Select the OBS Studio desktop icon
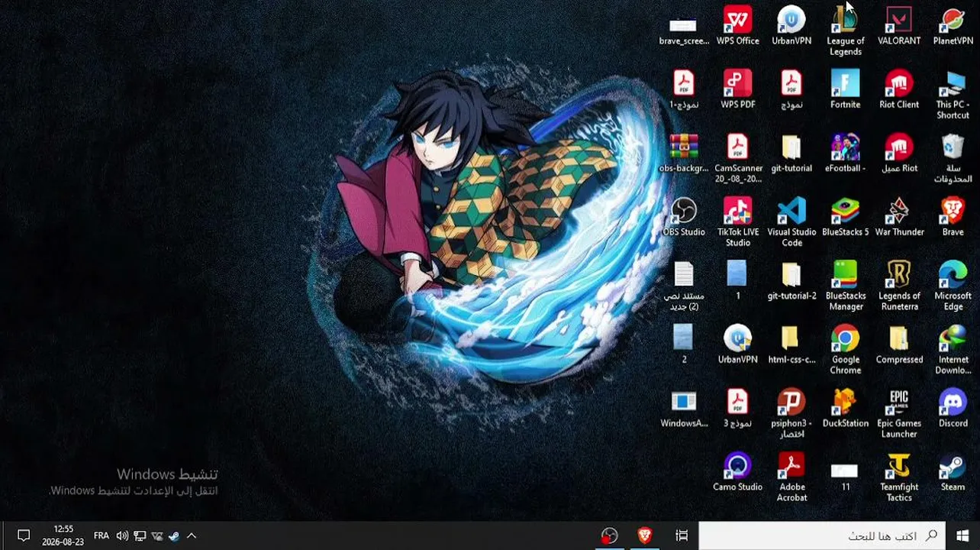The image size is (980, 550). click(683, 217)
